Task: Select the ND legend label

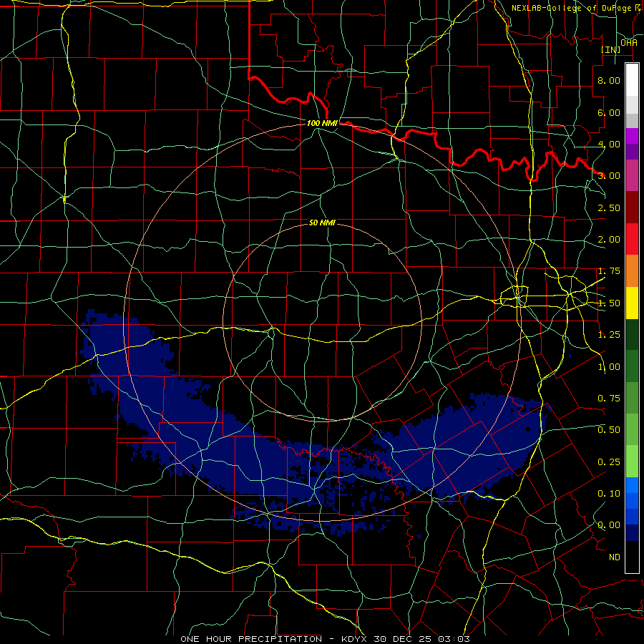Action: click(615, 557)
